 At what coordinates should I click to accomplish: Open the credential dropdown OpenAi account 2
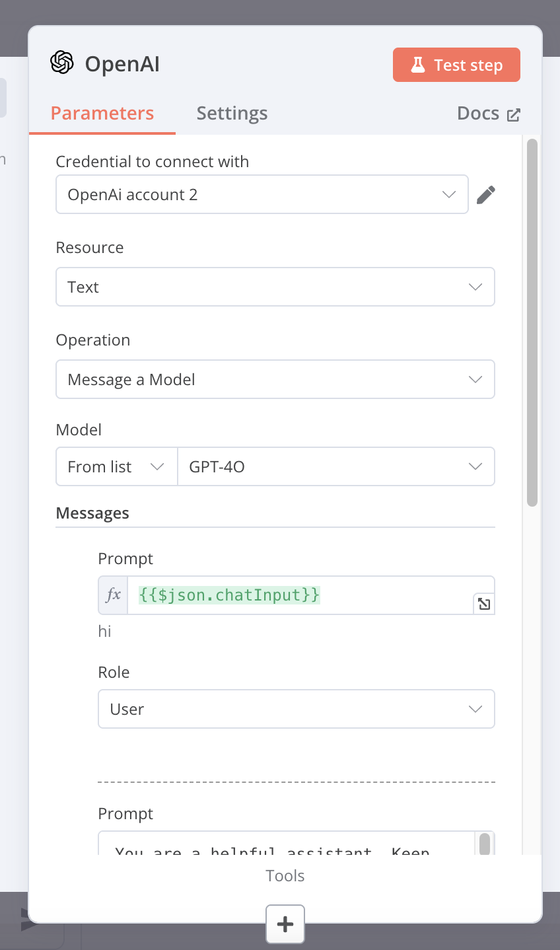click(x=262, y=195)
